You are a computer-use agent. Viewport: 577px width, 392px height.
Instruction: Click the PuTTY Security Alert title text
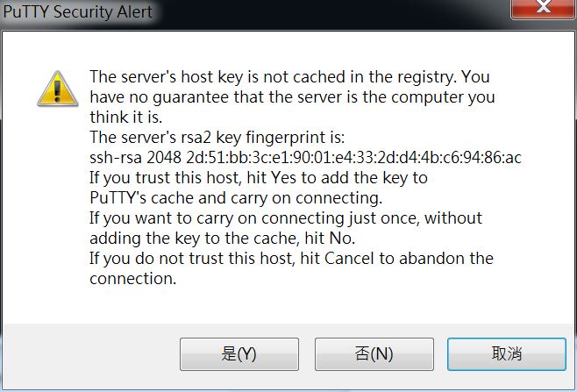tap(78, 11)
